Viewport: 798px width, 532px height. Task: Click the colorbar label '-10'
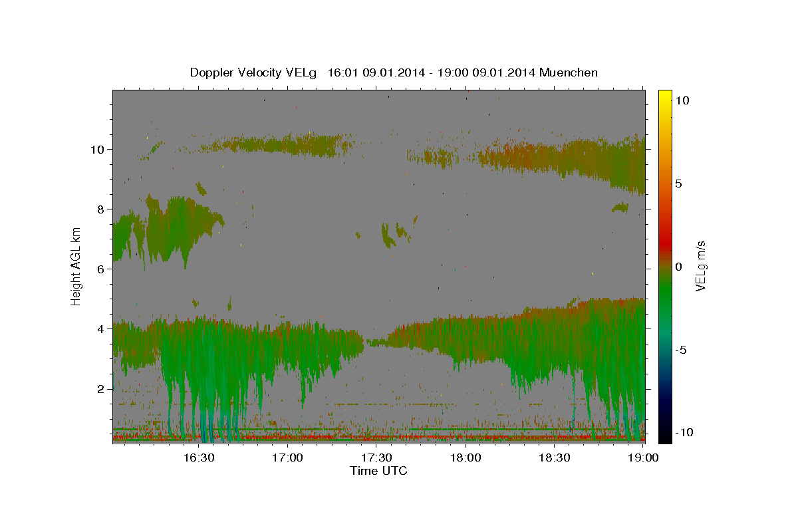click(685, 433)
